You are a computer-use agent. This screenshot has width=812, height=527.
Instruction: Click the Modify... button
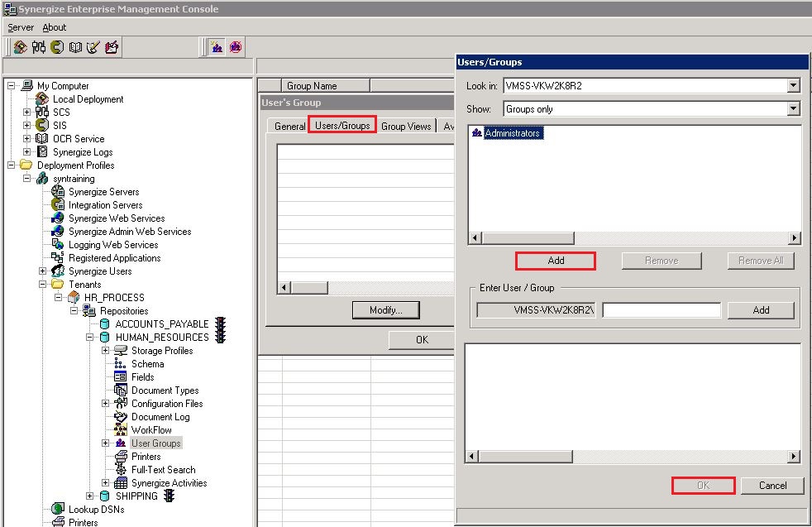pos(386,310)
